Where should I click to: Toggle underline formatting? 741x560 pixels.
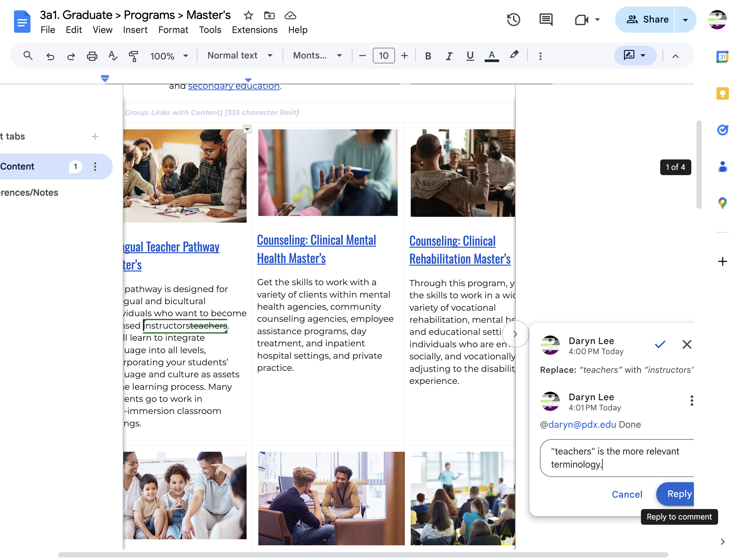[x=470, y=56]
